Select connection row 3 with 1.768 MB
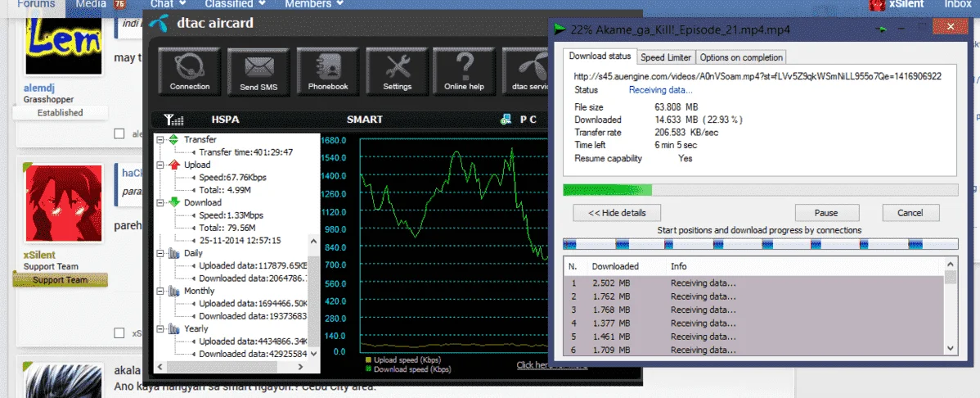Viewport: 980px width, 398px height. [x=754, y=310]
